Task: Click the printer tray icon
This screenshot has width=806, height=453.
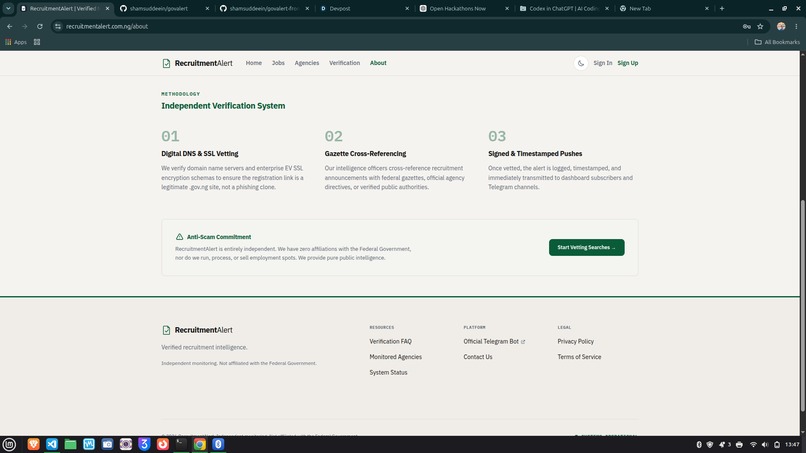Action: point(739,445)
